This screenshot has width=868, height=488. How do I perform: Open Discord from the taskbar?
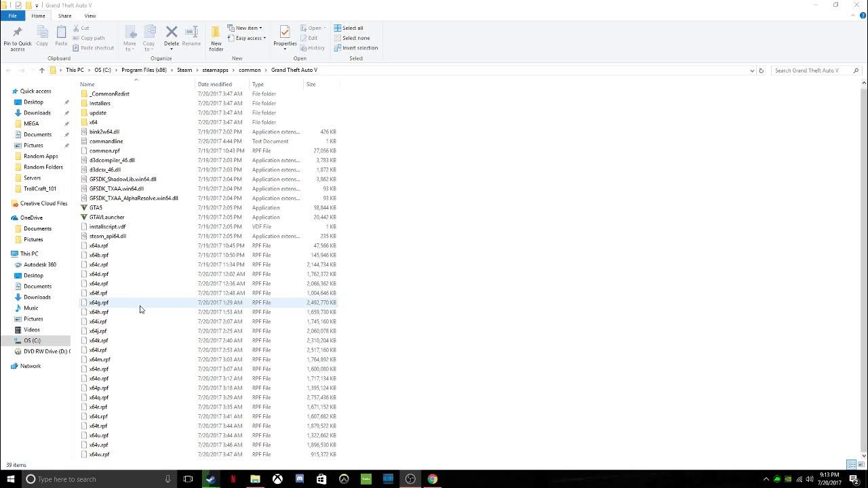[x=299, y=479]
